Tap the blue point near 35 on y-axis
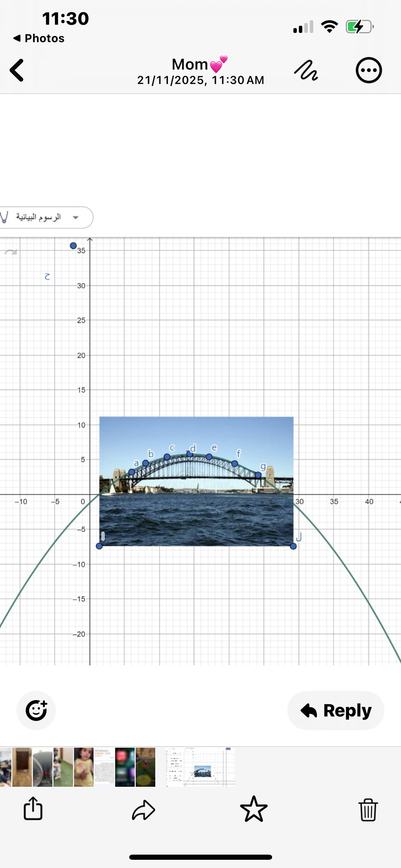The height and width of the screenshot is (868, 401). click(x=73, y=245)
